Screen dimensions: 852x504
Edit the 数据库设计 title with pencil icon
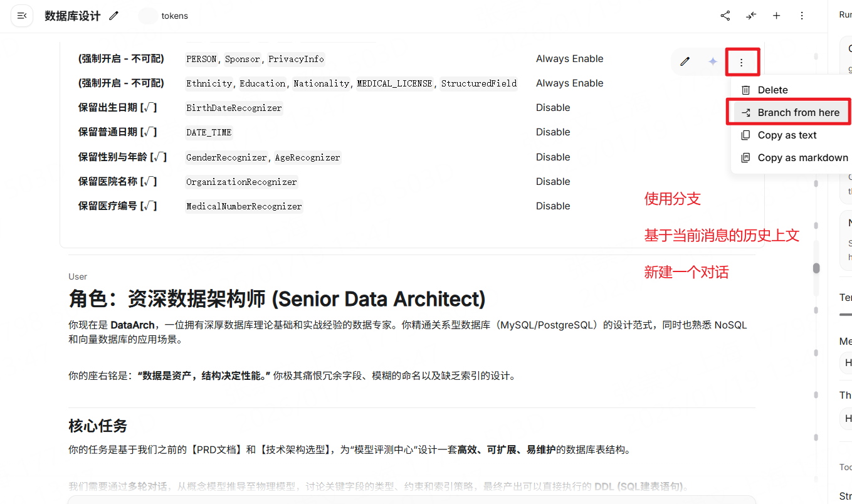(x=113, y=16)
